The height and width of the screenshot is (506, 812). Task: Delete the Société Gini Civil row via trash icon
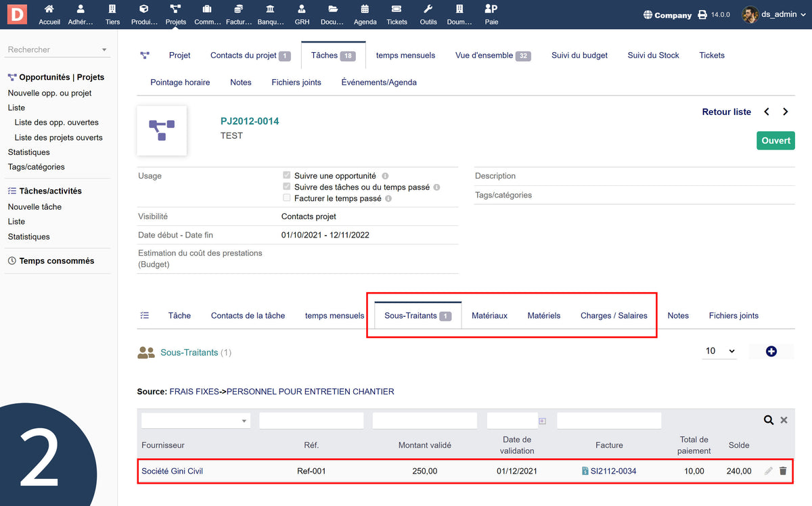tap(783, 471)
